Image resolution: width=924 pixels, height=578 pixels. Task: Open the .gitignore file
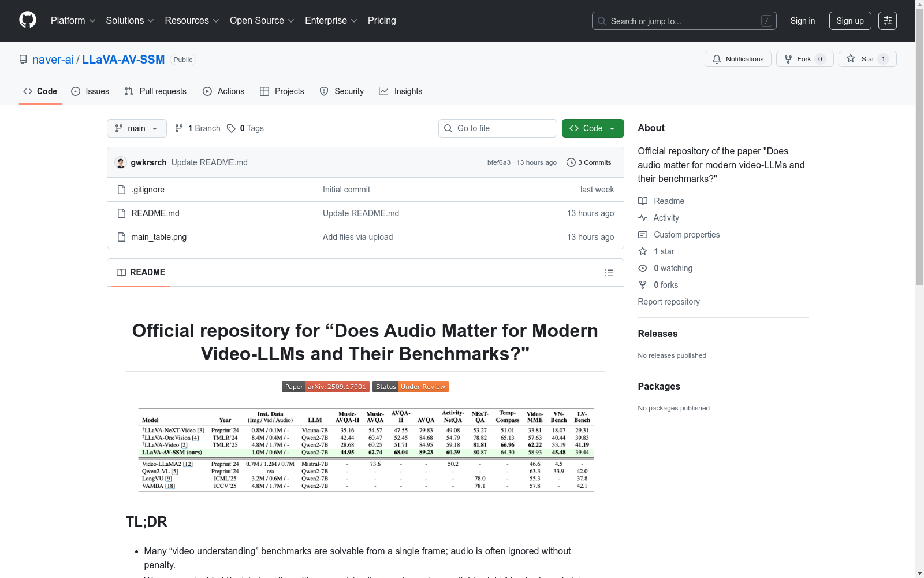(x=148, y=190)
